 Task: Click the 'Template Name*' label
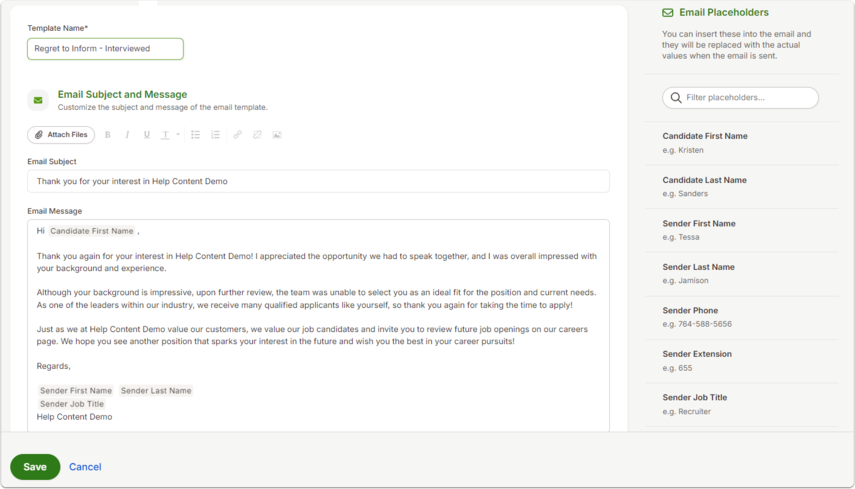pos(58,28)
